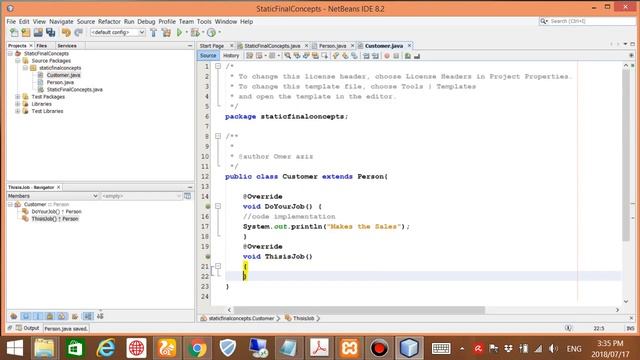Click the Undo toolbar icon
640x360 pixels.
66,32
